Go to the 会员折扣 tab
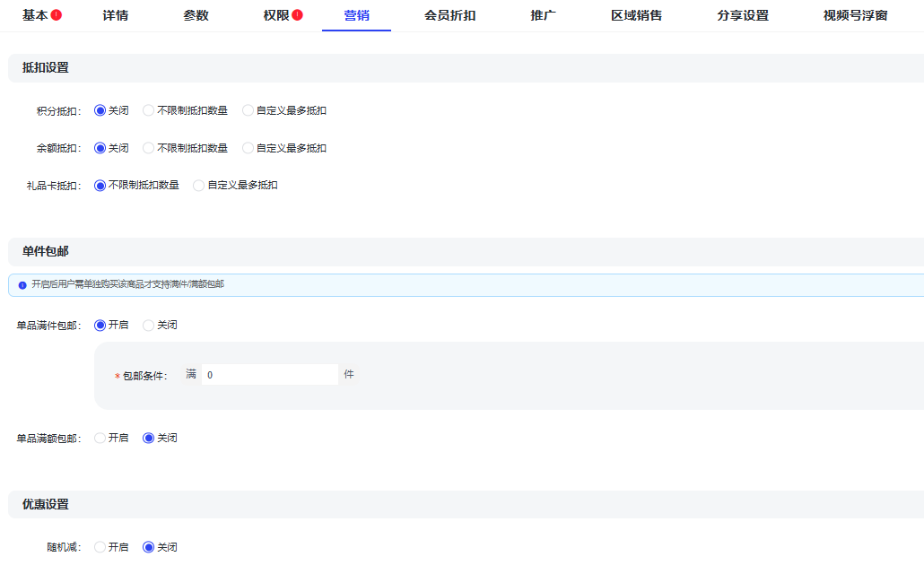 point(449,15)
